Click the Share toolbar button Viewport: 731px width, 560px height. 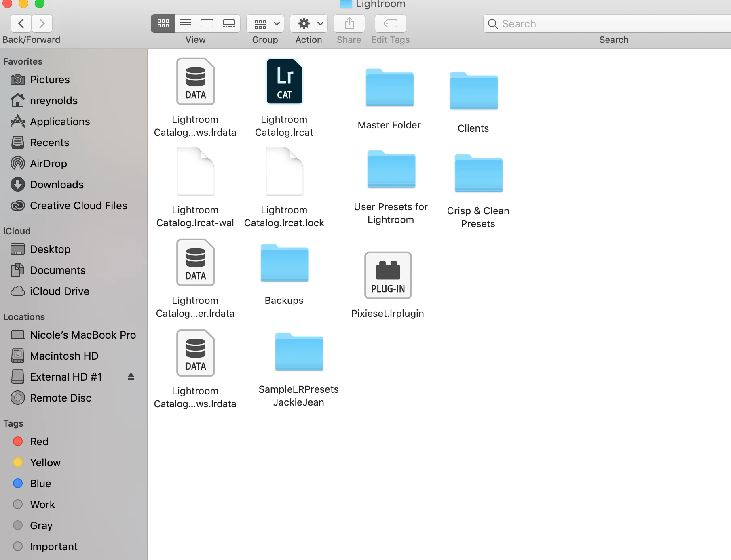click(x=349, y=23)
